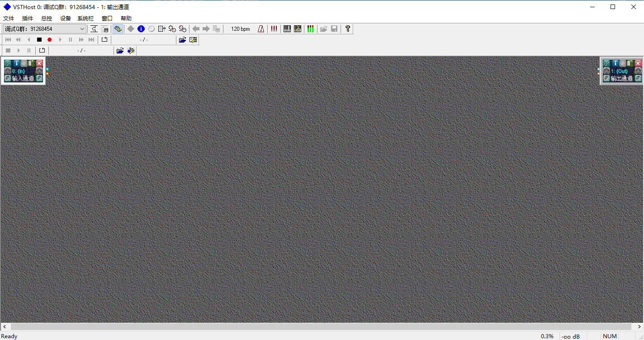
Task: Open the 文件 menu
Action: coord(9,19)
